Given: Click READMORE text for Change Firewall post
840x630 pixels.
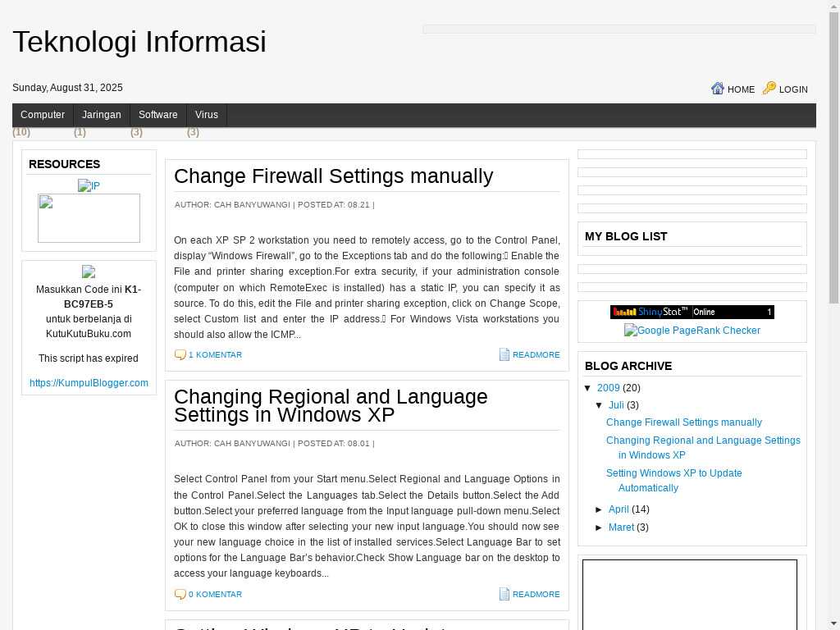Looking at the screenshot, I should click(536, 354).
